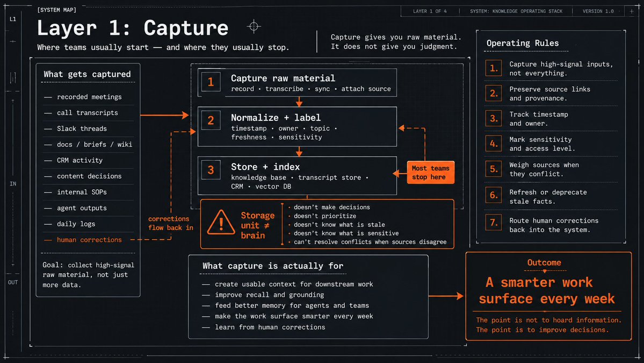Click the OUT marker on the left rail
This screenshot has width=644, height=363.
click(13, 282)
